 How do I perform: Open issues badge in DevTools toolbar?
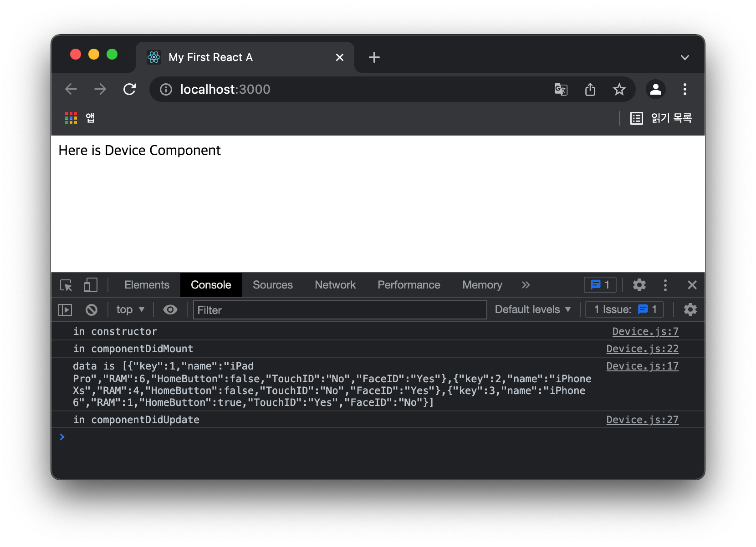pyautogui.click(x=600, y=285)
